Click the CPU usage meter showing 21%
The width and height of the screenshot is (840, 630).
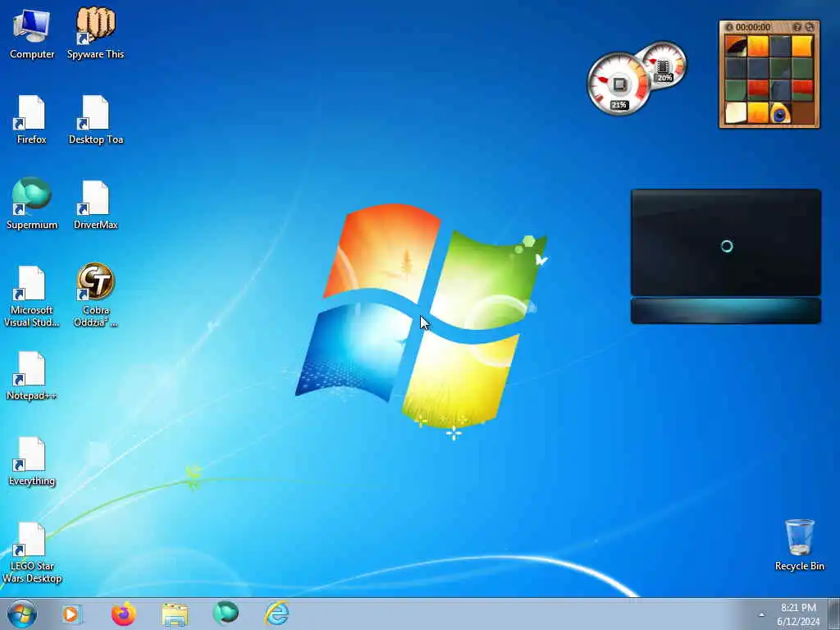click(619, 84)
